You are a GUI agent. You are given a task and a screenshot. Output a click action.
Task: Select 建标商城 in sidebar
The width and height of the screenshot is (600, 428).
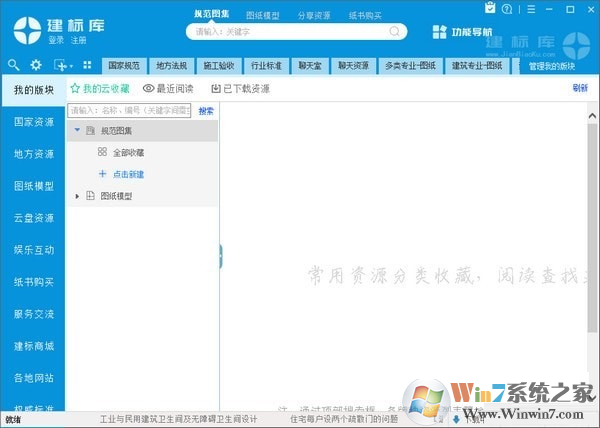point(34,346)
